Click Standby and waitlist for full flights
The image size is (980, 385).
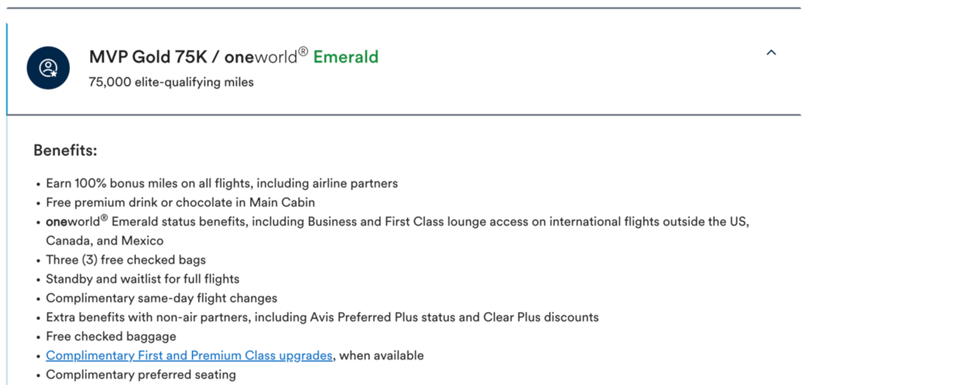143,279
